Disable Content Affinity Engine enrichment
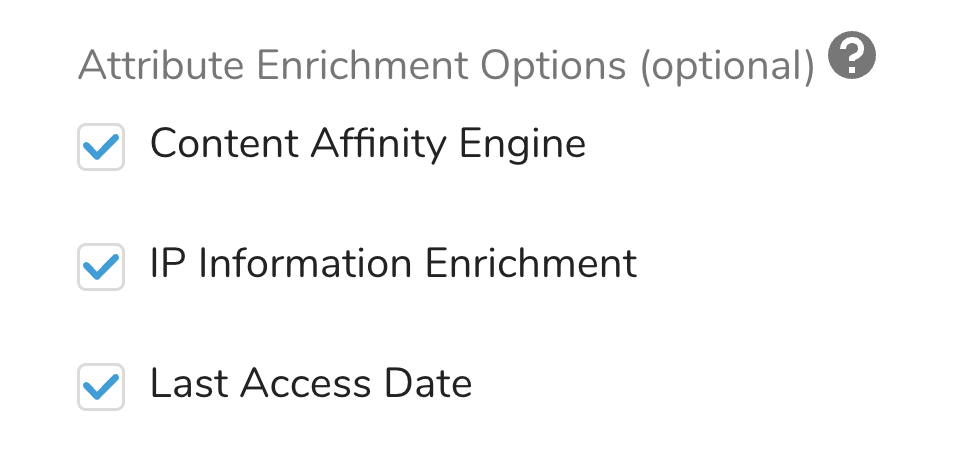Screen dimensions: 976x476 (x=101, y=147)
